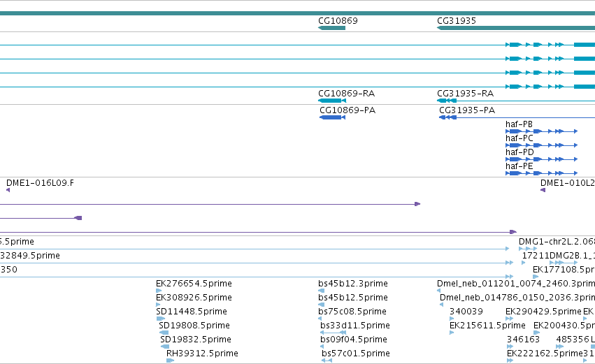Screen dimensions: 595x364
Task: Click the EK222162.5prime EST label
Action: (545, 354)
